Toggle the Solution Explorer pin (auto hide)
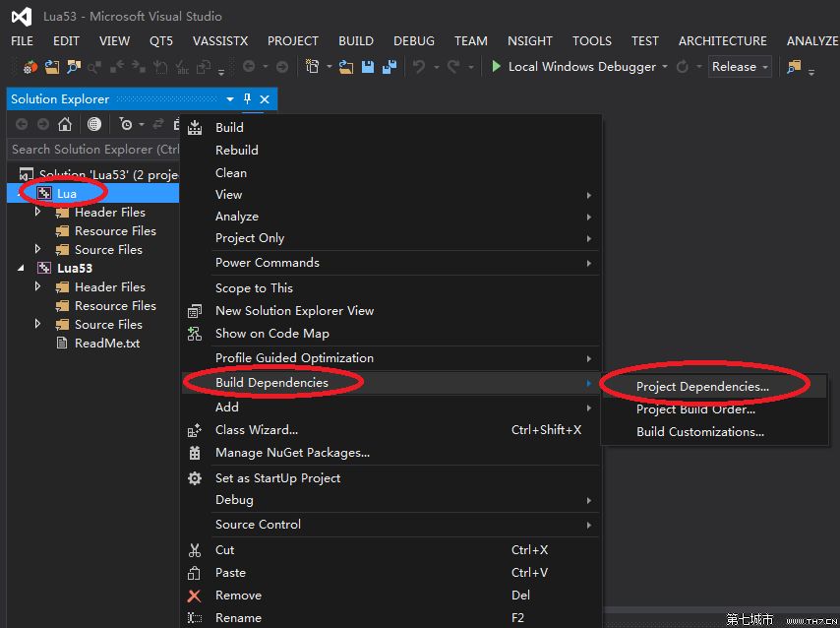 tap(247, 98)
